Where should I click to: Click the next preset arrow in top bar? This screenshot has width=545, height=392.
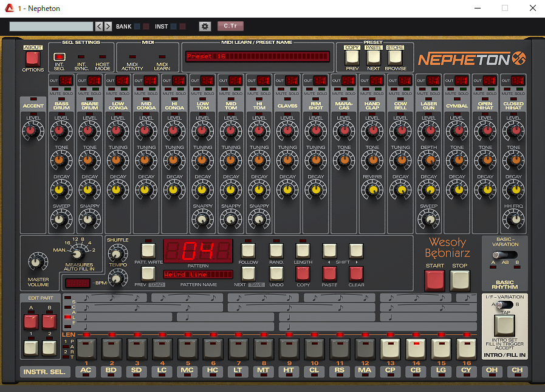click(x=108, y=26)
